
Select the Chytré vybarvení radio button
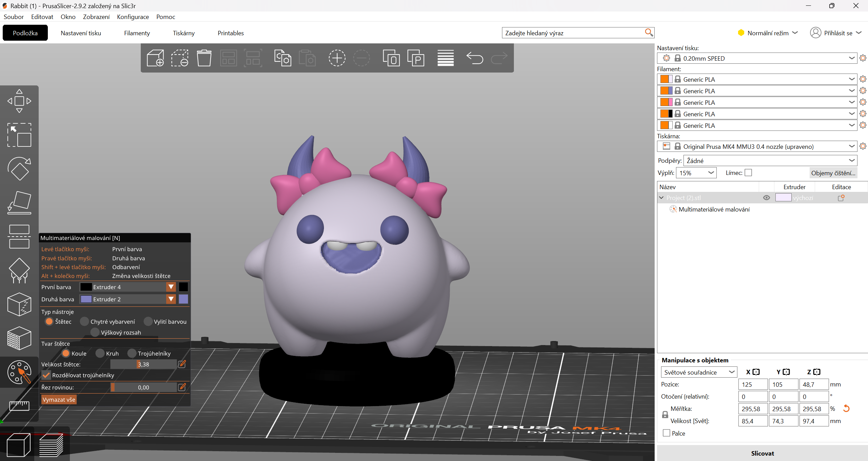pyautogui.click(x=84, y=321)
